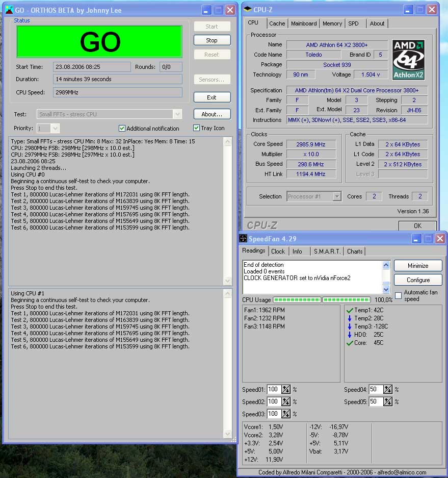Click the AMD Athlon 64 X2 logo
The image size is (448, 478).
pos(408,60)
